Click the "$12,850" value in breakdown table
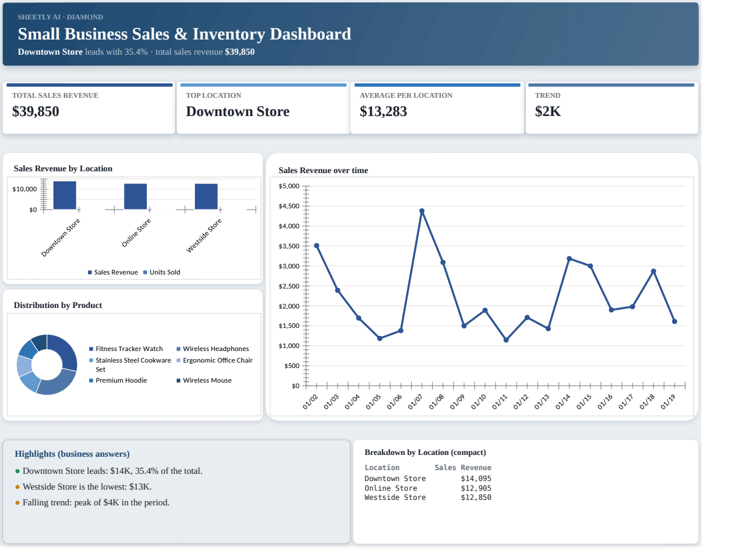 [476, 497]
